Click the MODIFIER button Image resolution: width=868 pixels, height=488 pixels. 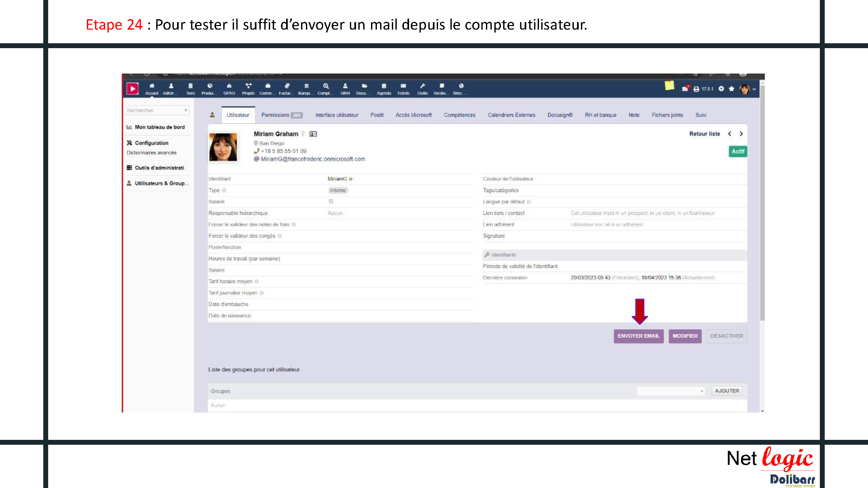pyautogui.click(x=685, y=336)
